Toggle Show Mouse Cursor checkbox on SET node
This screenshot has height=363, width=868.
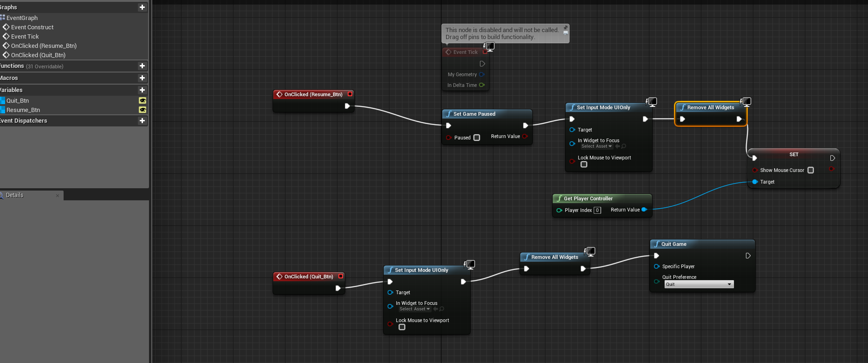[x=811, y=170]
